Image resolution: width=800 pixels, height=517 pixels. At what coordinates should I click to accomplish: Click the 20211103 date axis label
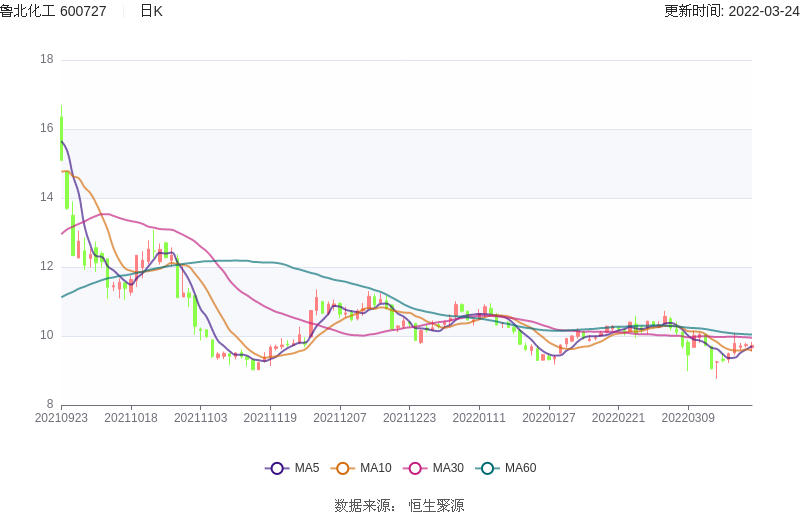[201, 418]
